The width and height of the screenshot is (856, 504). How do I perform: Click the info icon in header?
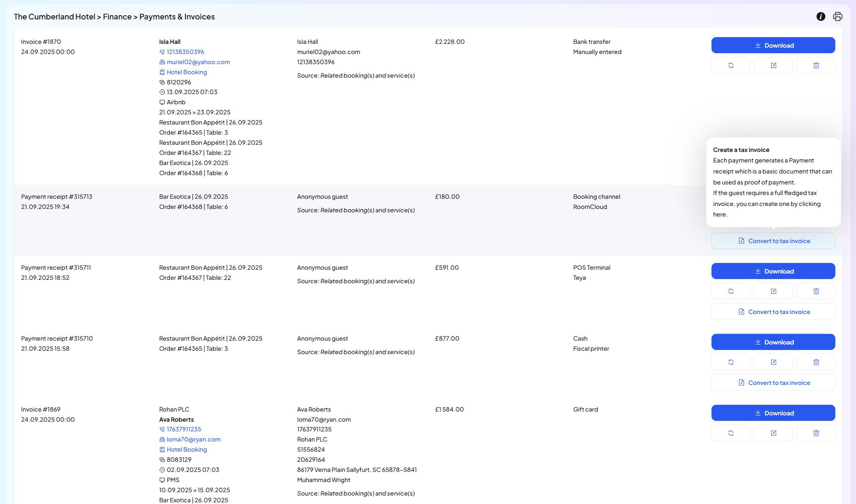[821, 16]
